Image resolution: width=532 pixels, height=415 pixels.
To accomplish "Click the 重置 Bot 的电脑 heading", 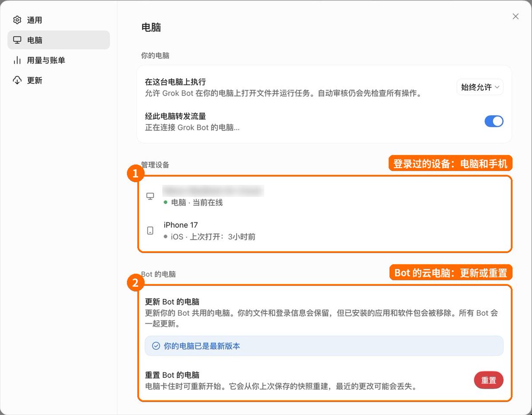I will (172, 375).
